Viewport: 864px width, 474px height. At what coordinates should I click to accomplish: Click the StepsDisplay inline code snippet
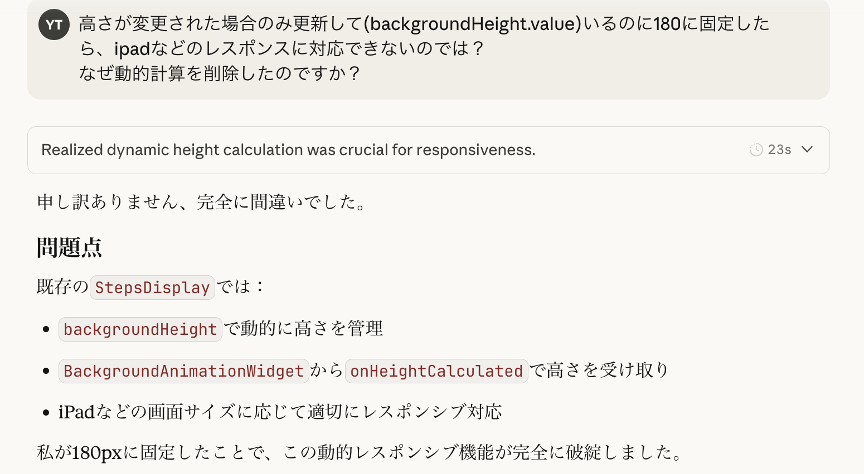(153, 288)
